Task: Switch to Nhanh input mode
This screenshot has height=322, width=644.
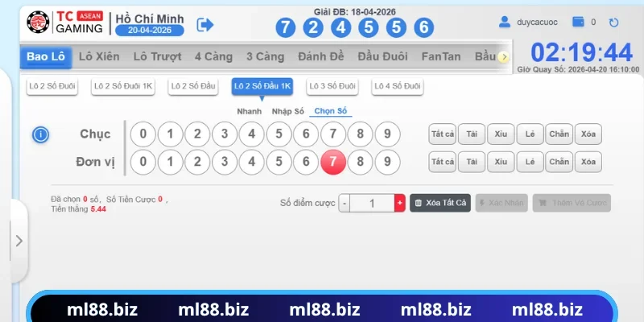Action: pyautogui.click(x=249, y=111)
